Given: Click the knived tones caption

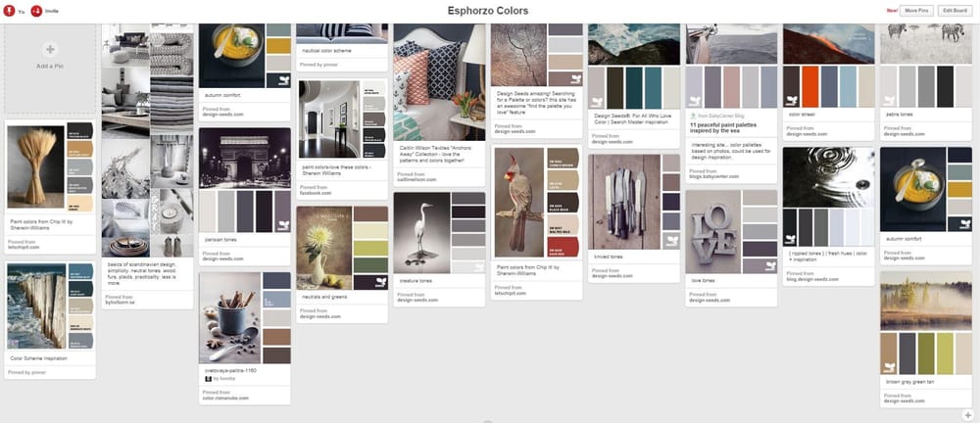Looking at the screenshot, I should (608, 257).
